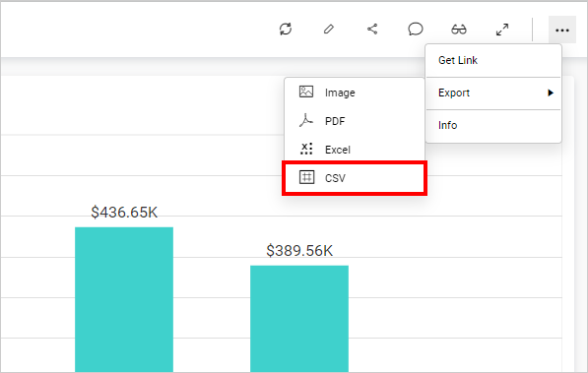
Task: Click the teal bar under $436.65K
Action: [x=124, y=299]
